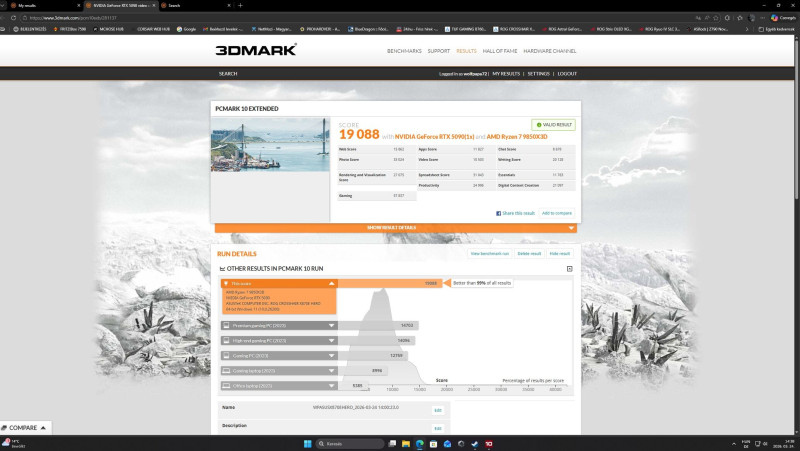Open the SUPPORT menu
The image size is (800, 451).
pyautogui.click(x=439, y=51)
